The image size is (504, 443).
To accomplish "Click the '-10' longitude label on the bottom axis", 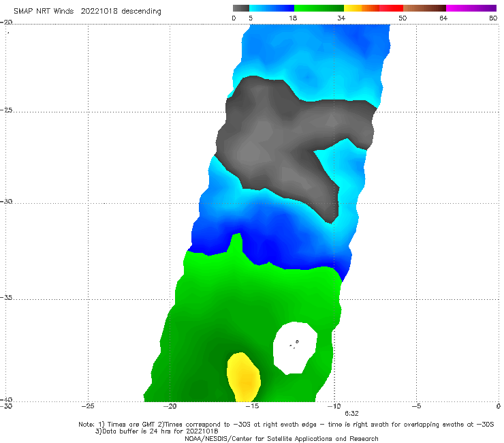I will click(334, 406).
